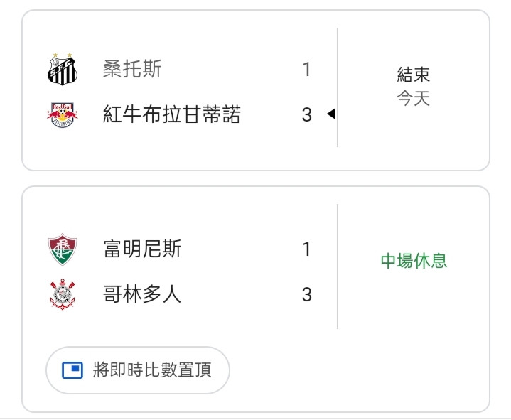
Task: Click the Fluminense shield crest
Action: [63, 249]
